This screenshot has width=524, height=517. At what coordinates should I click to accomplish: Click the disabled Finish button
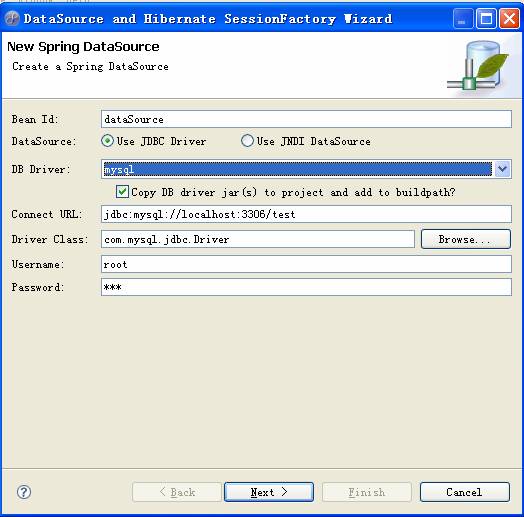pyautogui.click(x=367, y=492)
